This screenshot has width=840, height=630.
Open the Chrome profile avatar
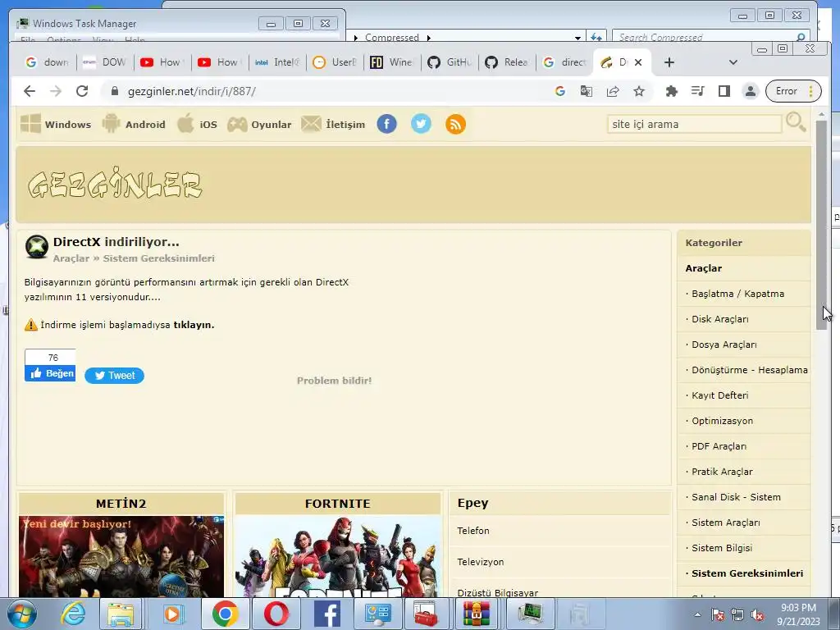(751, 91)
